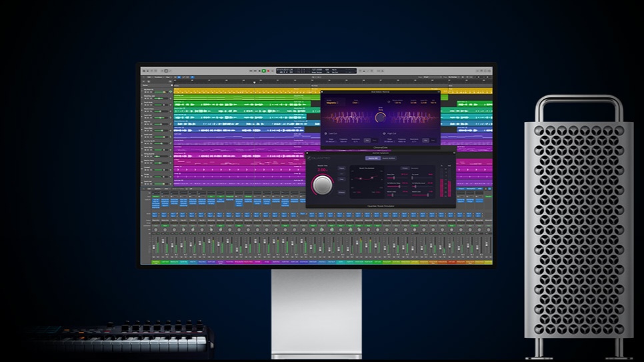644x362 pixels.
Task: Click the Library icon in the control bar
Action: pyautogui.click(x=145, y=71)
